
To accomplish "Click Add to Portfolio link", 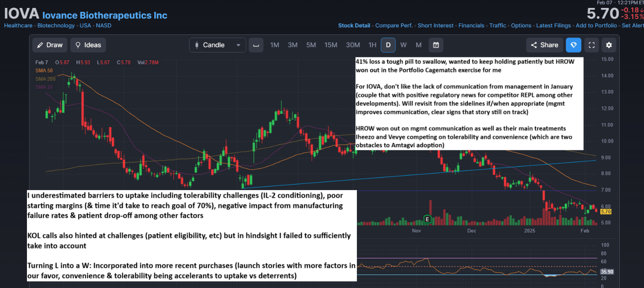I will [596, 26].
